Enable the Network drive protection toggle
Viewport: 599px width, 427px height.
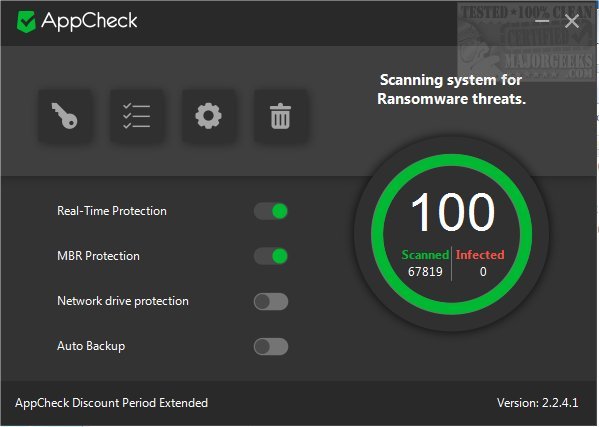click(271, 301)
